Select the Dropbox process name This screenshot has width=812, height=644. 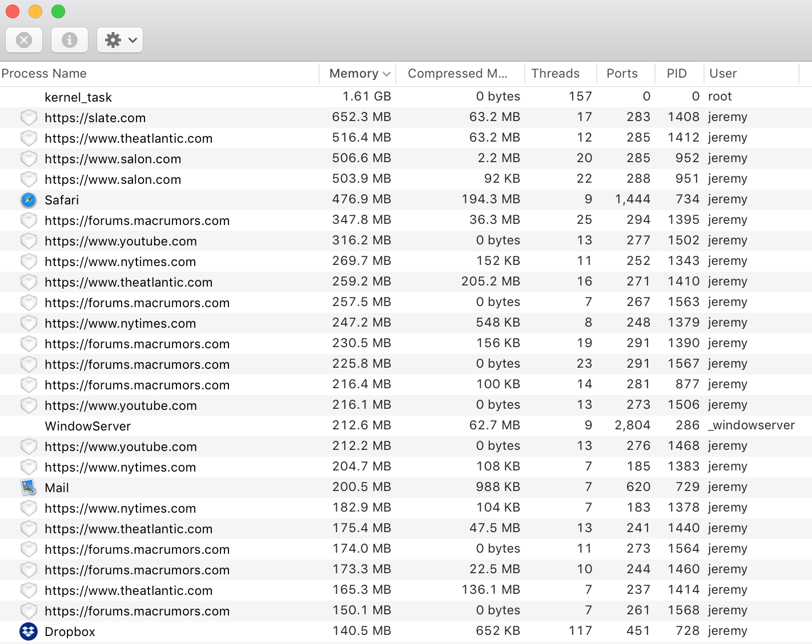coord(70,631)
